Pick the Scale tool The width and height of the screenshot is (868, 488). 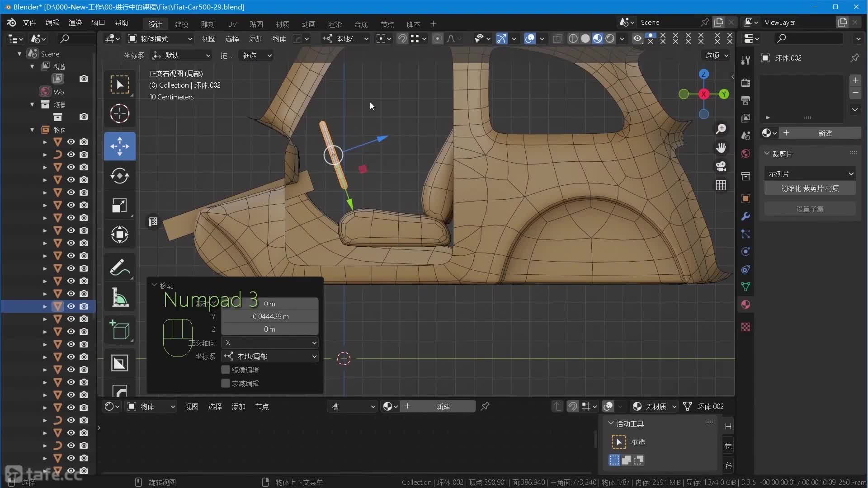click(x=120, y=206)
